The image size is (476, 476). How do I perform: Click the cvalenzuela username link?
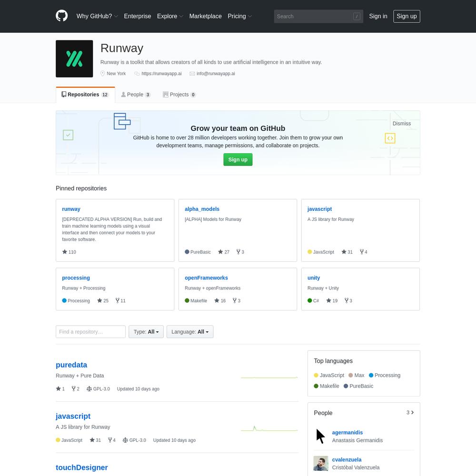pos(347,460)
